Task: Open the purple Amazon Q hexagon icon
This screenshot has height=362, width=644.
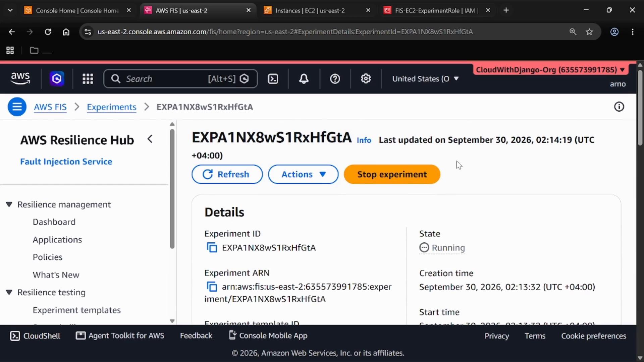Action: [x=57, y=79]
